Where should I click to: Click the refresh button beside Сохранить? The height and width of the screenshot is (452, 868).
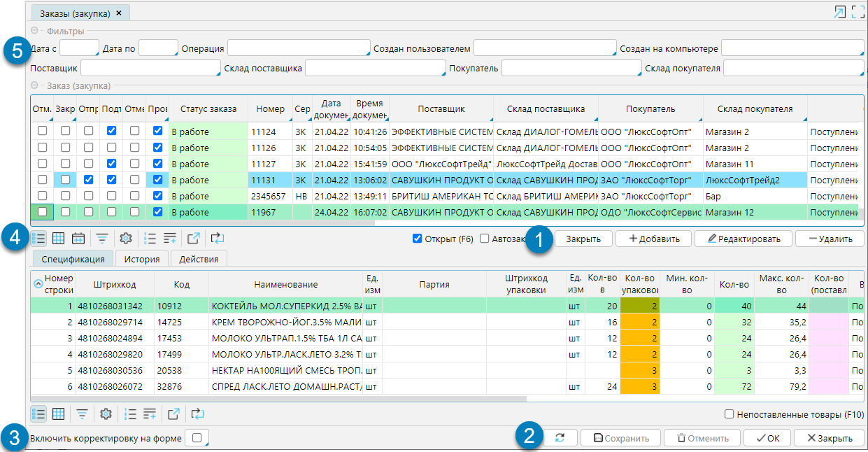coord(560,438)
